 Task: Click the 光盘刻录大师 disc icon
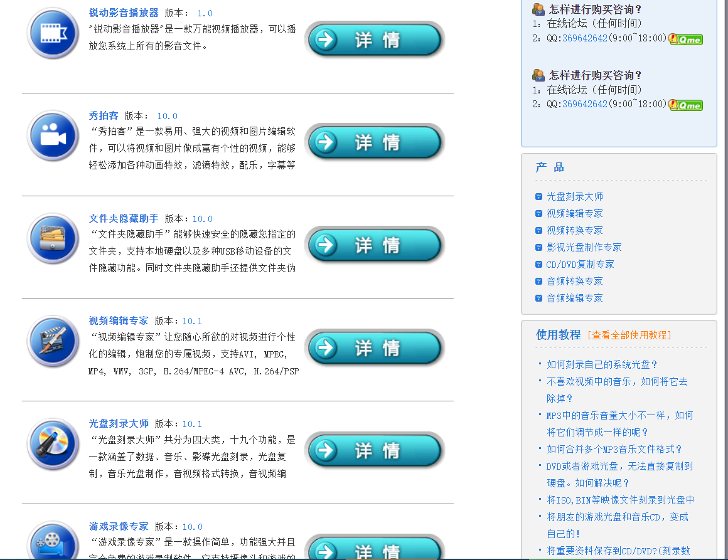click(53, 444)
